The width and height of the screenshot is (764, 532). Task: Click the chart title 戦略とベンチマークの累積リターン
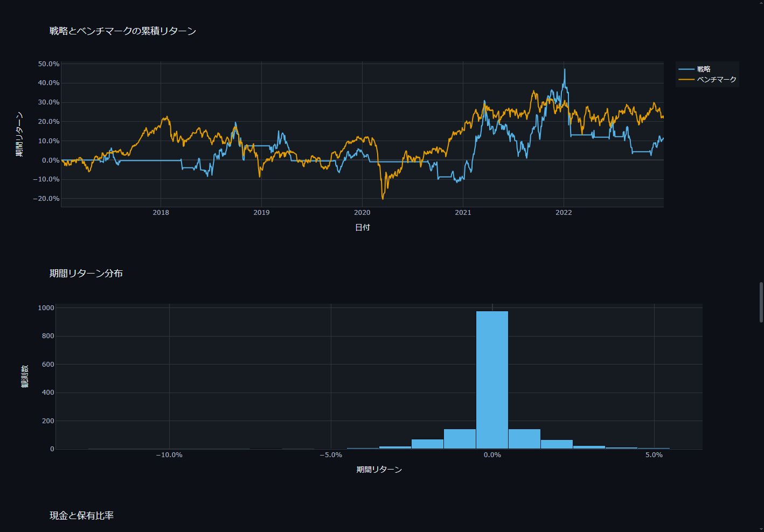point(123,31)
